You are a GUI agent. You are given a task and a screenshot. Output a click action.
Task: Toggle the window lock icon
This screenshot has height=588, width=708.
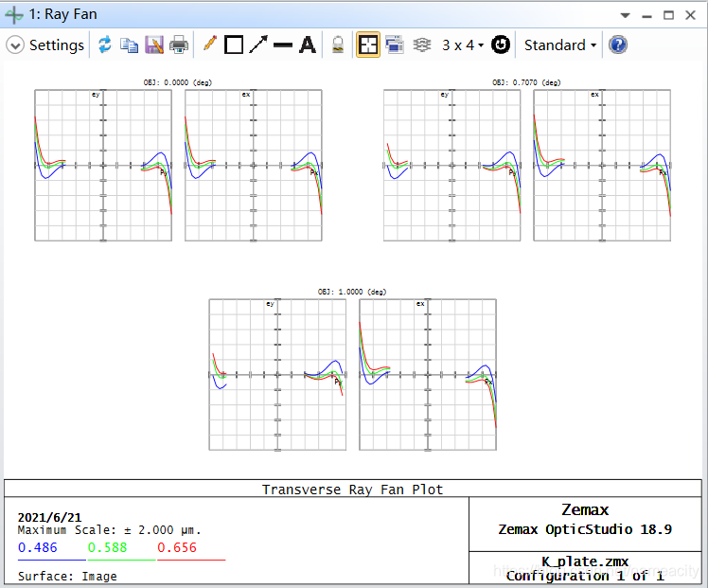tap(338, 45)
